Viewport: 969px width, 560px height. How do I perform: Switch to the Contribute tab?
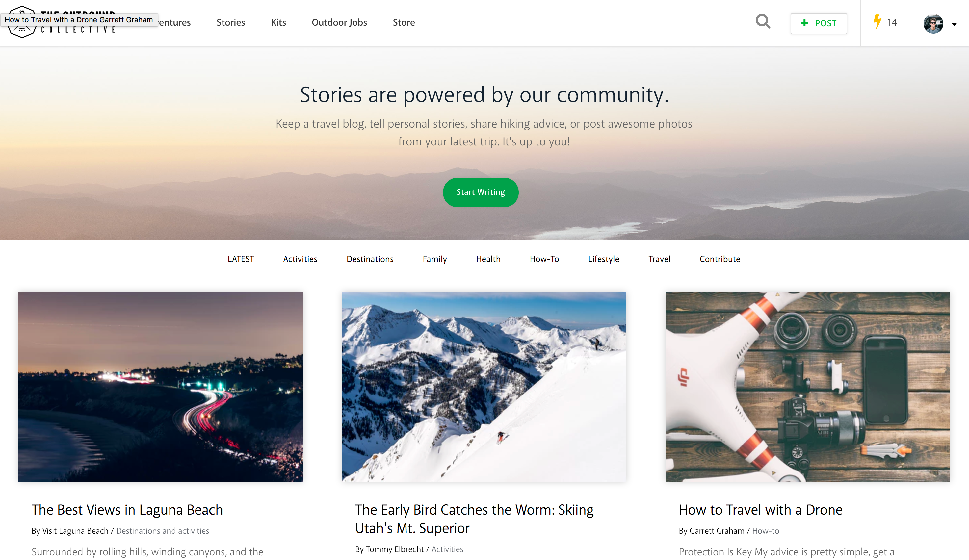coord(720,259)
